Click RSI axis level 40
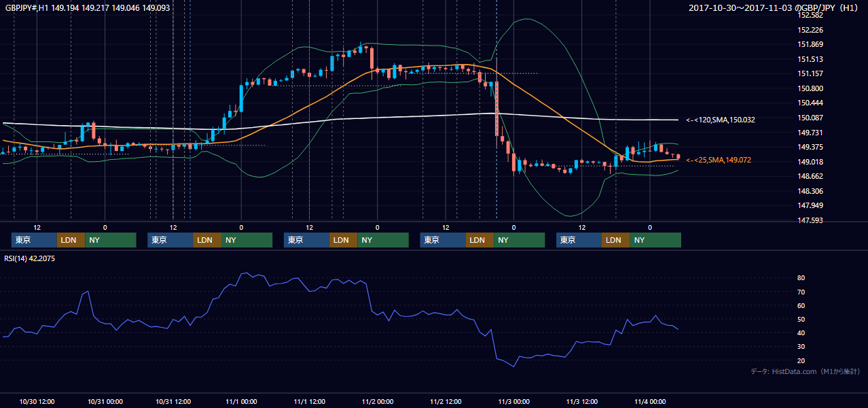868x408 pixels. (x=801, y=333)
